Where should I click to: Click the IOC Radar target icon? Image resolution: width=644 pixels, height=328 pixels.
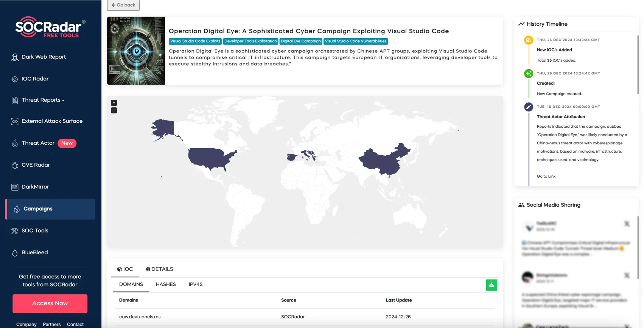[15, 79]
